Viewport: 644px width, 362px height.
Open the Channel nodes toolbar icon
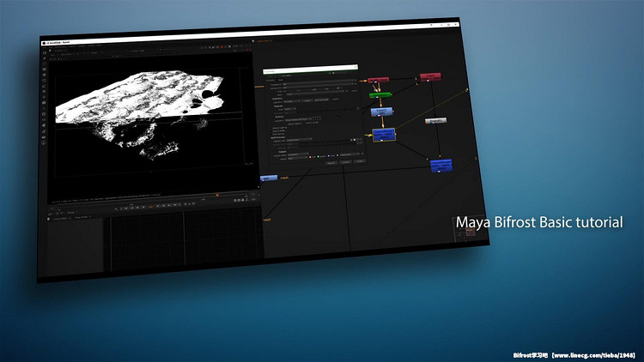tap(45, 69)
